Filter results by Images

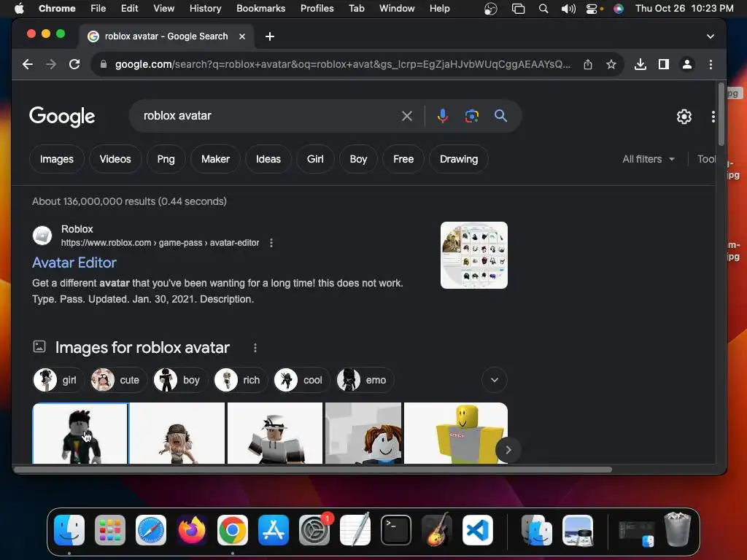click(57, 159)
